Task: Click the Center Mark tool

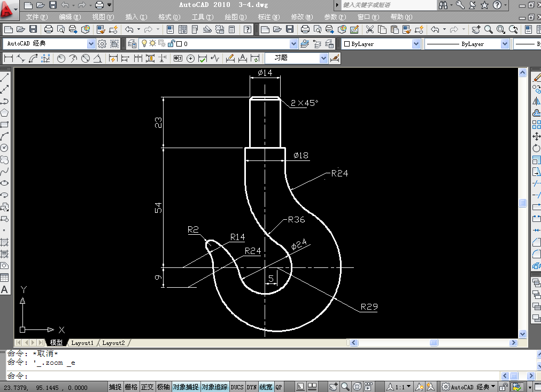Action: point(190,58)
